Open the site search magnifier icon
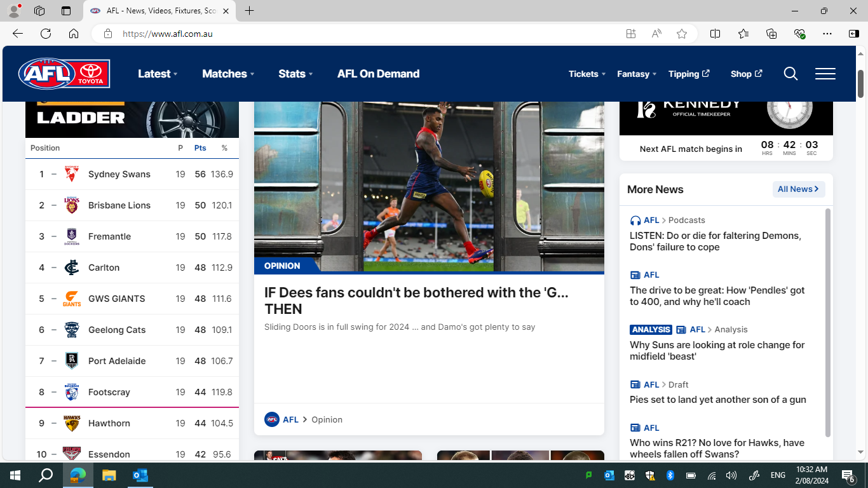Image resolution: width=868 pixels, height=488 pixels. click(x=790, y=74)
